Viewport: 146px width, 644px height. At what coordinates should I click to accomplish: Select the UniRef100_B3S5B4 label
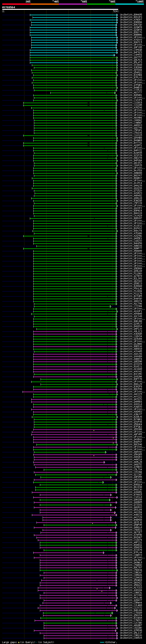131,75
